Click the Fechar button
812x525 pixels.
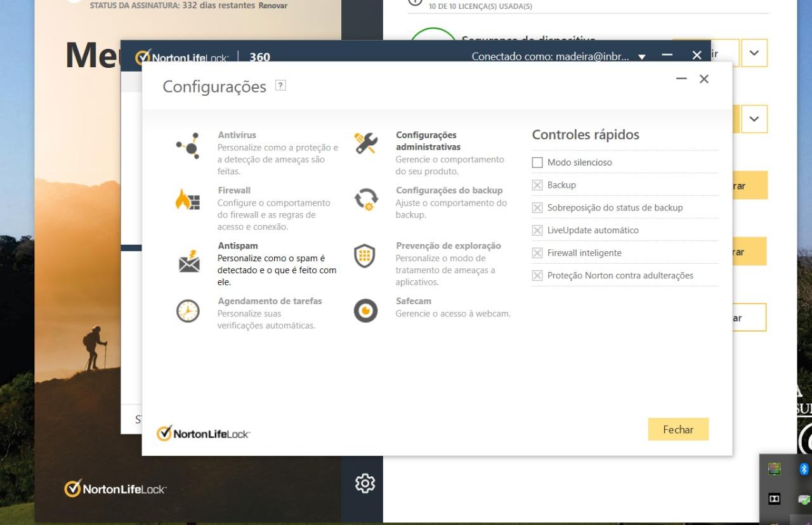[678, 429]
